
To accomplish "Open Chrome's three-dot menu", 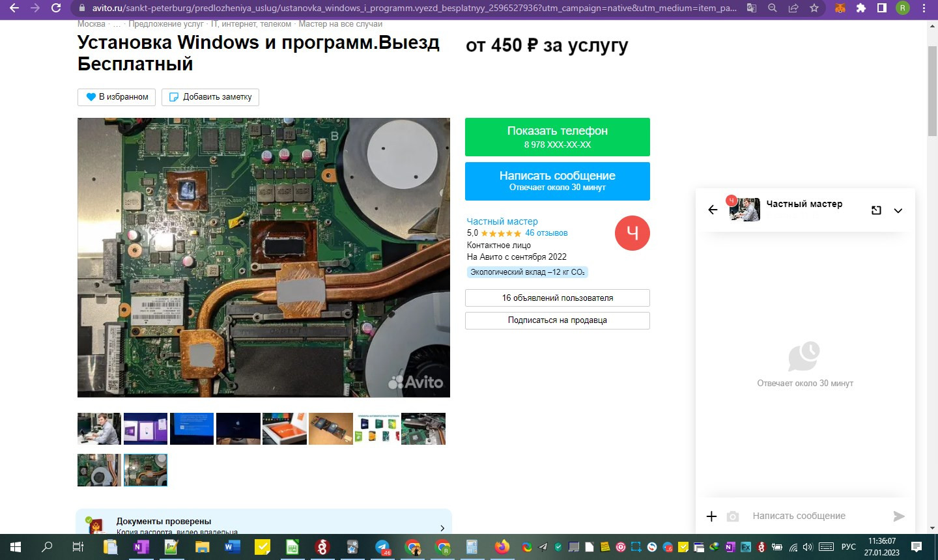I will tap(924, 8).
